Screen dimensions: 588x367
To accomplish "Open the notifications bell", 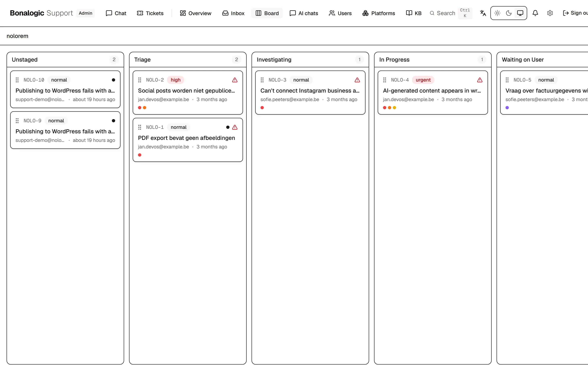I will (x=535, y=13).
